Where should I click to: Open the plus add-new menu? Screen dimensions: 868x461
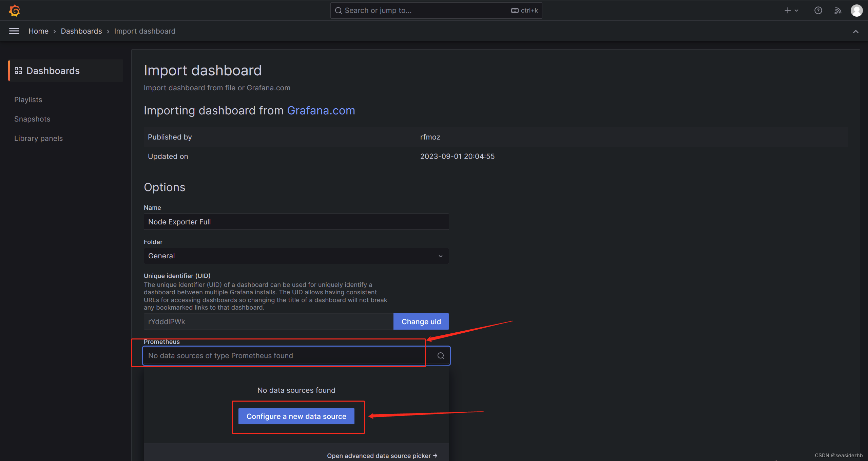coord(791,11)
